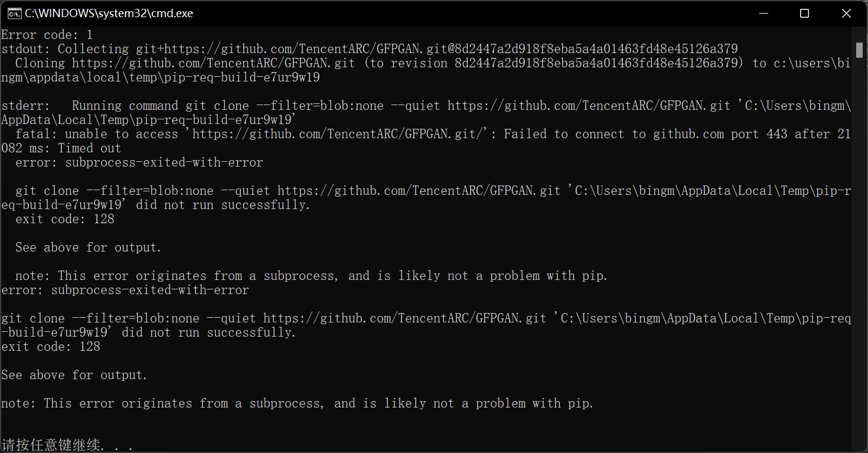Image resolution: width=868 pixels, height=453 pixels.
Task: Click the final "note: This error originates" line
Action: pos(297,403)
